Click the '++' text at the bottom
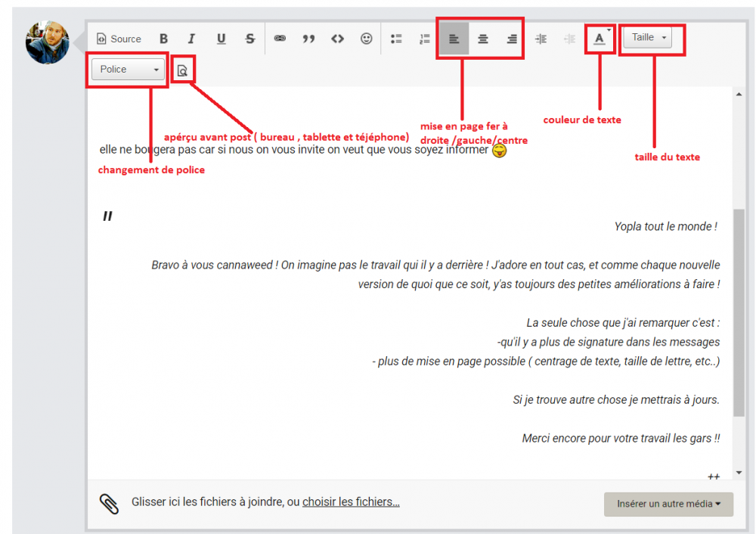The image size is (756, 534). 714,476
